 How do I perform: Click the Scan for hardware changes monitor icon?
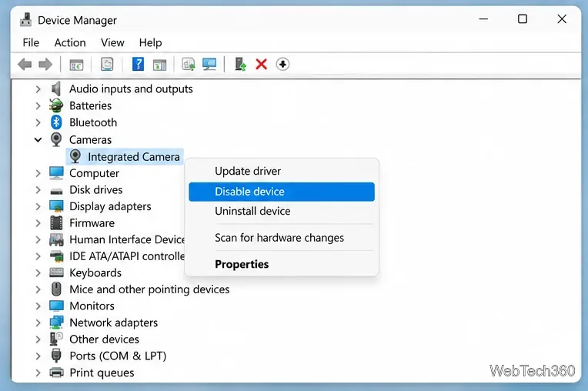[x=209, y=64]
